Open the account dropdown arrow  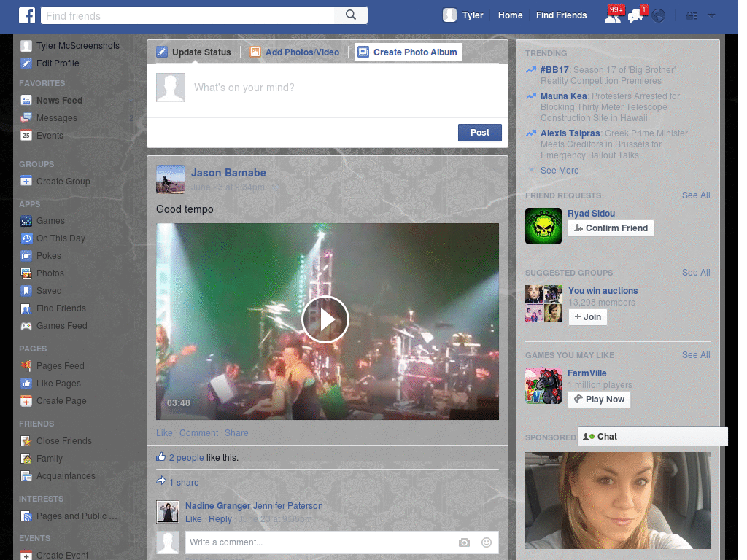711,16
